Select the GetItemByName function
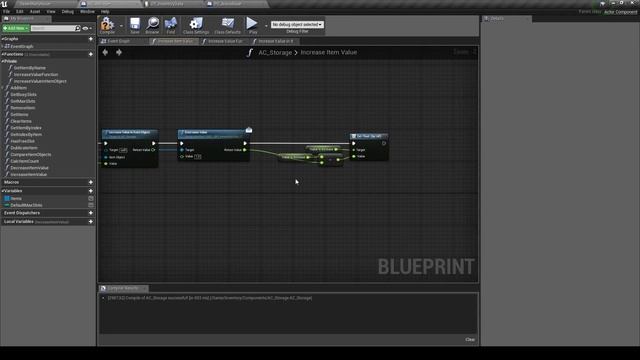640x360 pixels. [29, 68]
